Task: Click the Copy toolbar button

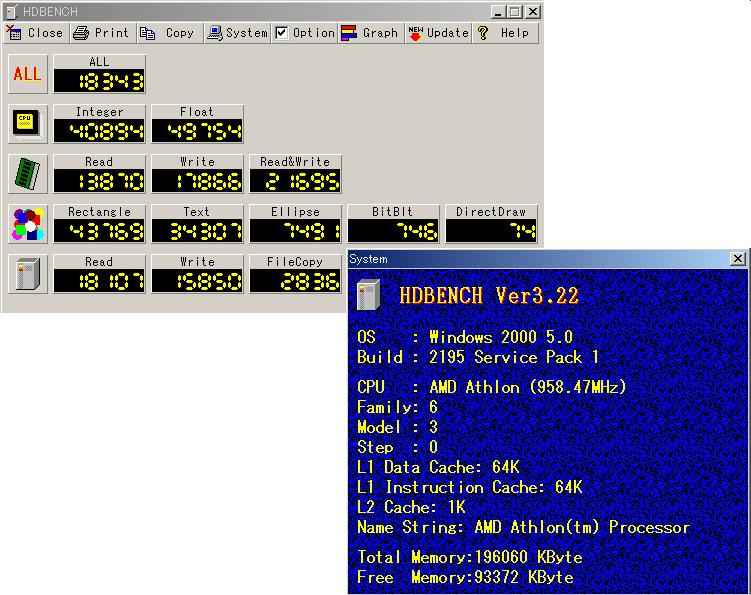Action: [x=170, y=33]
